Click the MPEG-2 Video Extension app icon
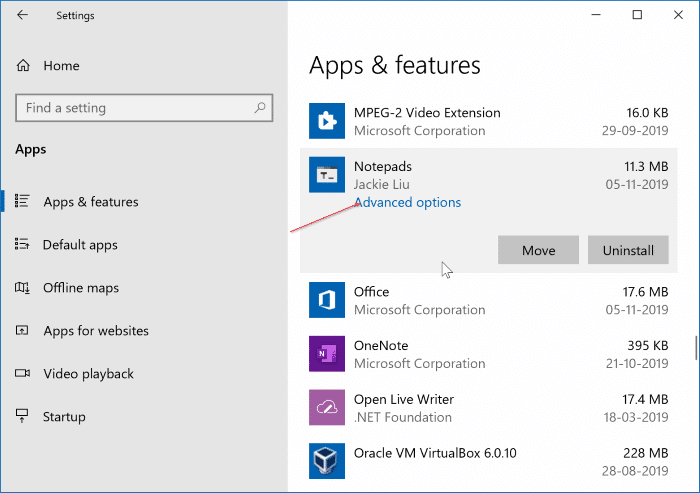The width and height of the screenshot is (700, 493). coord(327,121)
